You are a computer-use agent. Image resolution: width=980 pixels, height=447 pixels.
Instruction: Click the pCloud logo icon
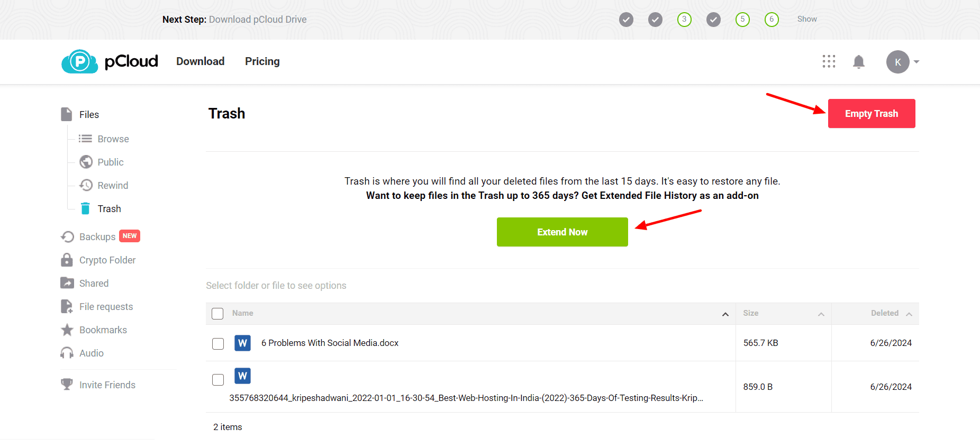[80, 62]
